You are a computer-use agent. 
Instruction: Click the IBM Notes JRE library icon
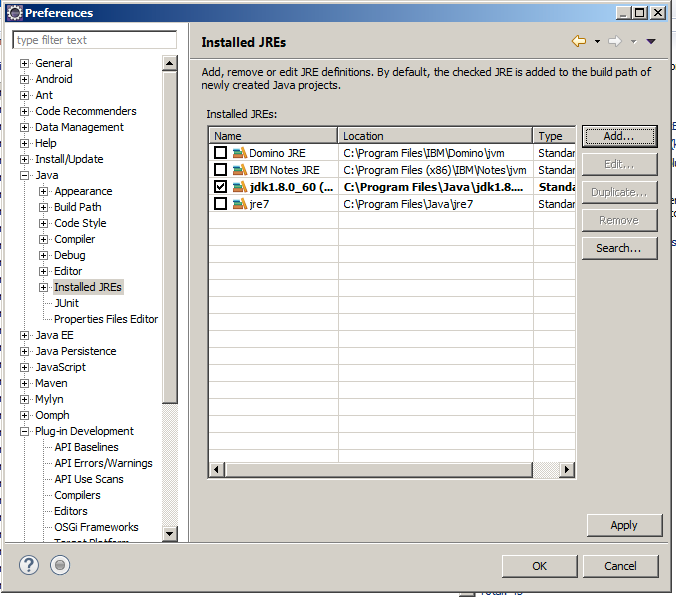pyautogui.click(x=239, y=170)
